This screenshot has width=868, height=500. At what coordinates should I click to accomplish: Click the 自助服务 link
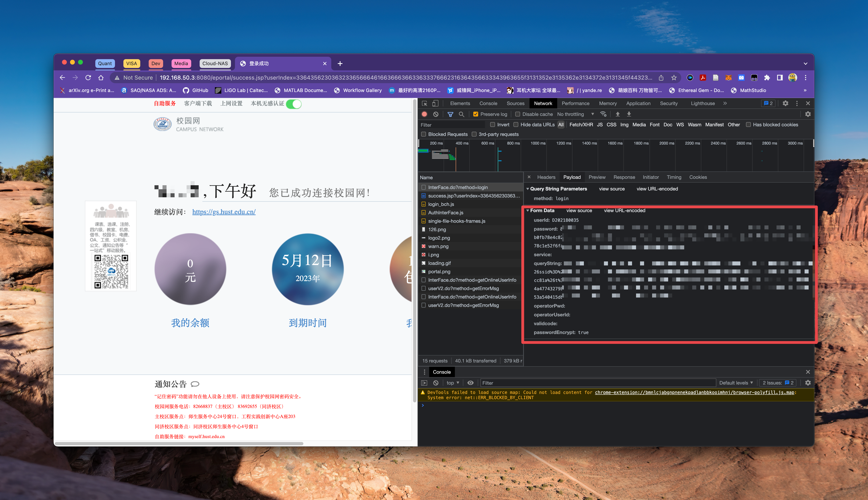(165, 103)
